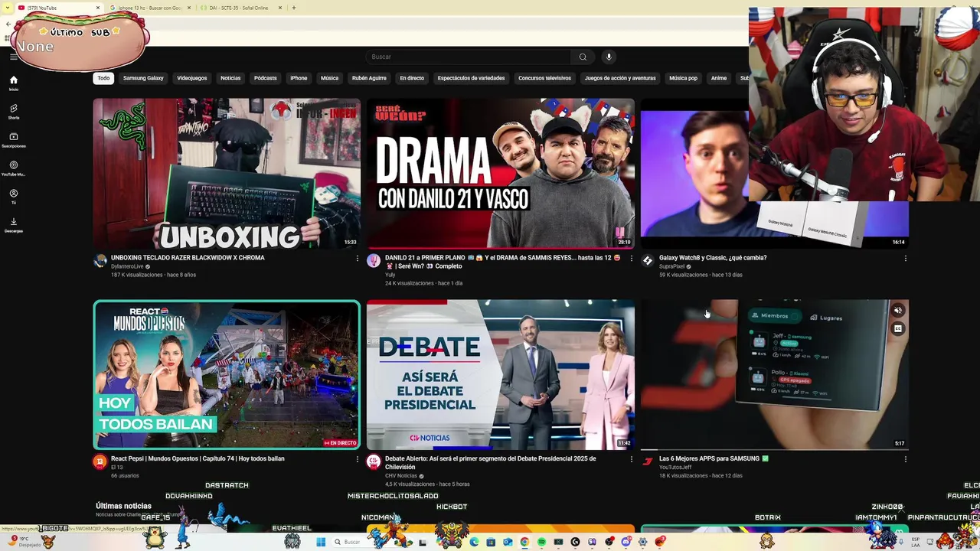The image size is (980, 551).
Task: Unmute the Samsung apps video preview
Action: click(x=898, y=310)
